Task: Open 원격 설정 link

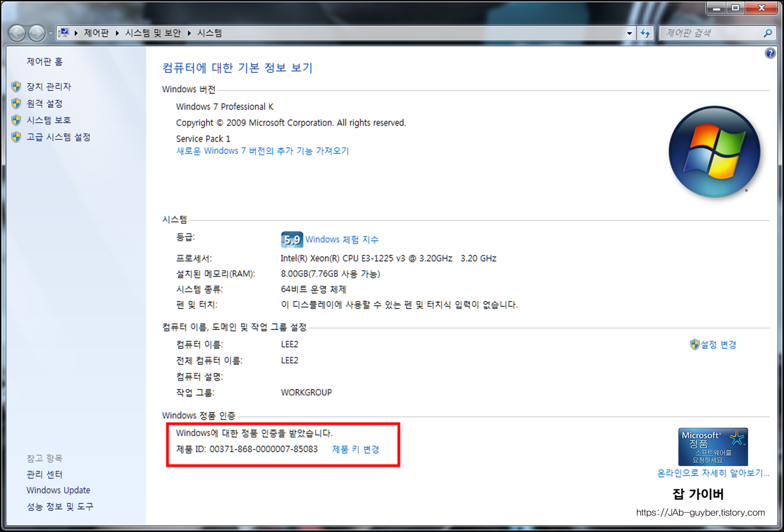Action: tap(45, 104)
